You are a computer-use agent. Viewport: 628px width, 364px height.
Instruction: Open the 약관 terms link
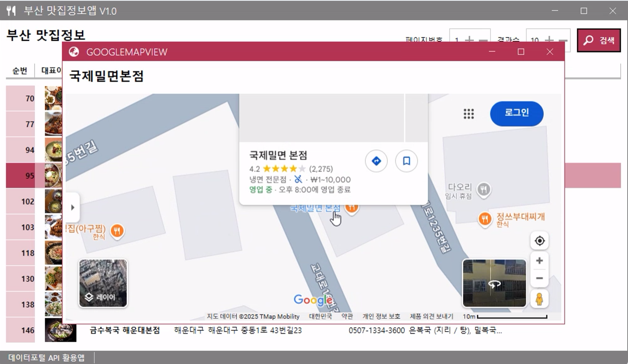pos(347,316)
